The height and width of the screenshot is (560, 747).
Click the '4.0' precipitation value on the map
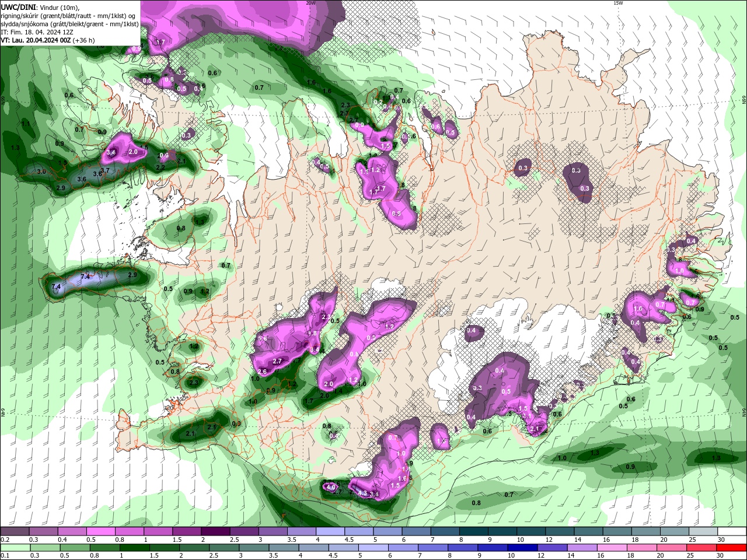coord(331,487)
